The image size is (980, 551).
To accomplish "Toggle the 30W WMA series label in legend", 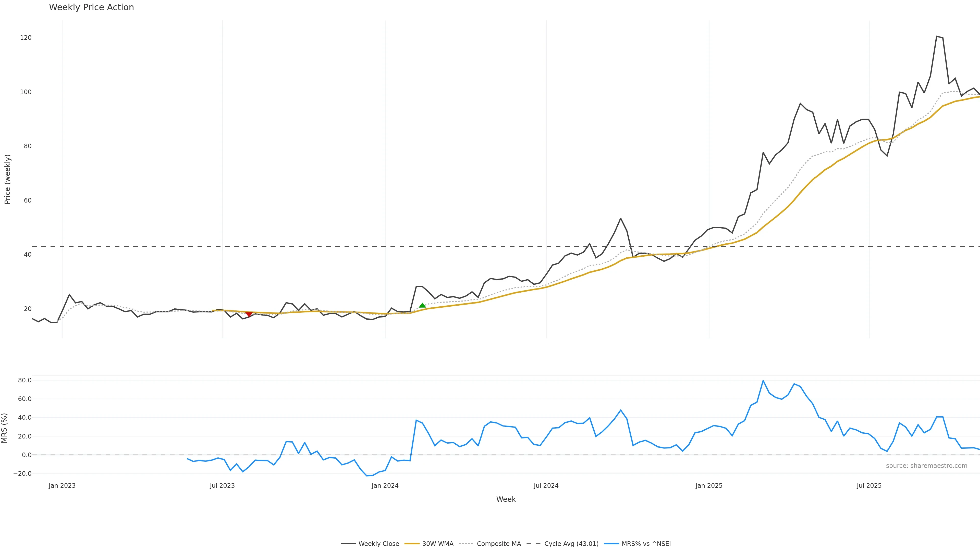I will (x=437, y=544).
